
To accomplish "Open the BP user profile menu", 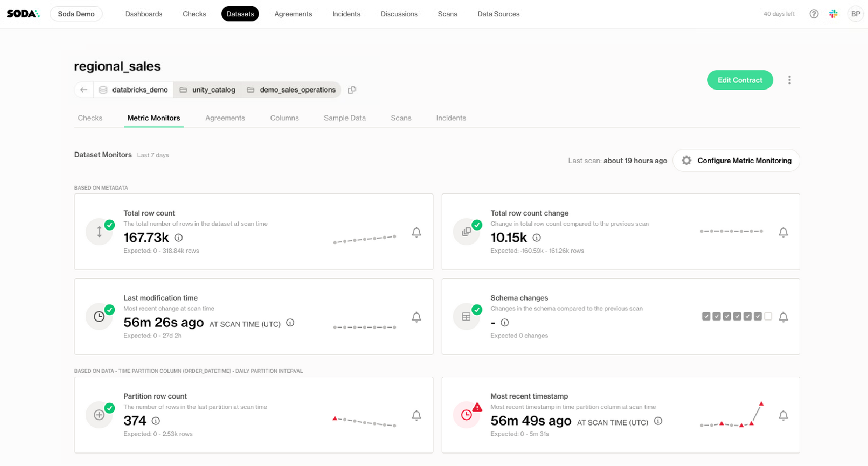I will tap(855, 14).
